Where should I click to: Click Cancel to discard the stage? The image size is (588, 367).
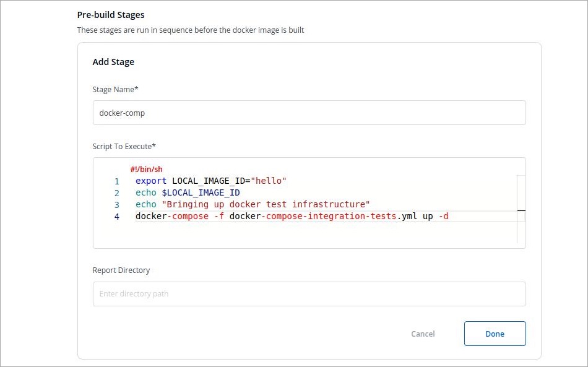(423, 334)
